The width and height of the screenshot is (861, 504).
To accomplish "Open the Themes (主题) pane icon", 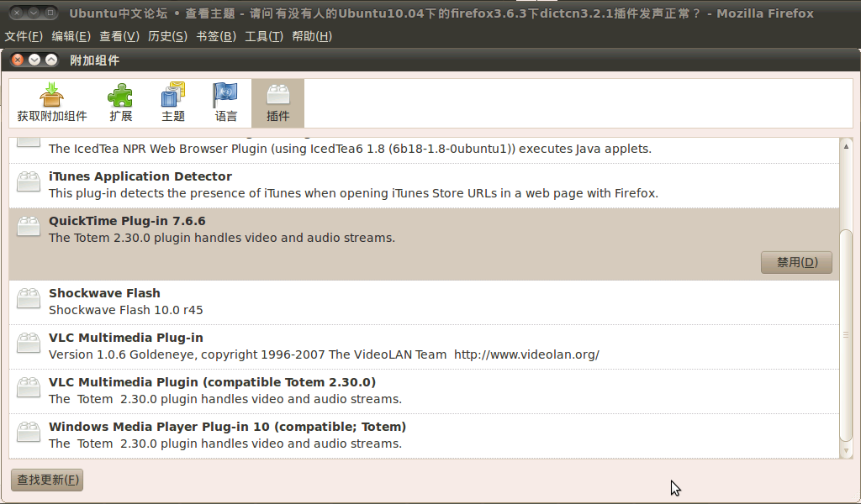I will tap(173, 103).
